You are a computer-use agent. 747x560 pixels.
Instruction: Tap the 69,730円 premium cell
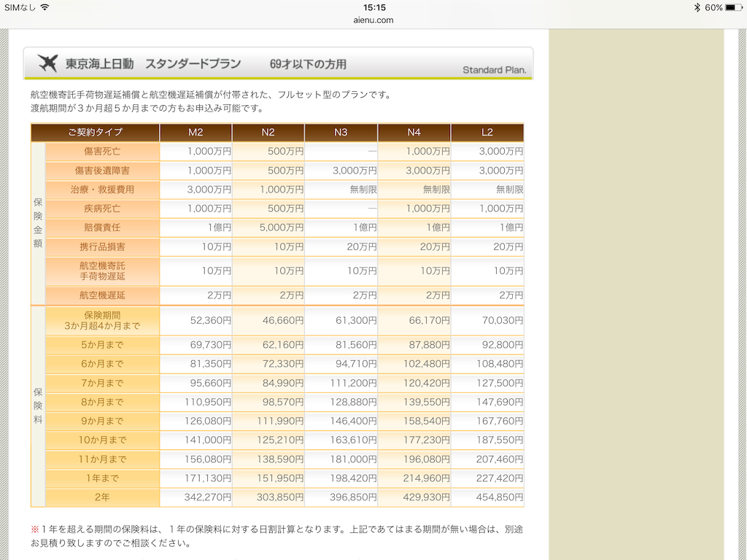point(196,345)
